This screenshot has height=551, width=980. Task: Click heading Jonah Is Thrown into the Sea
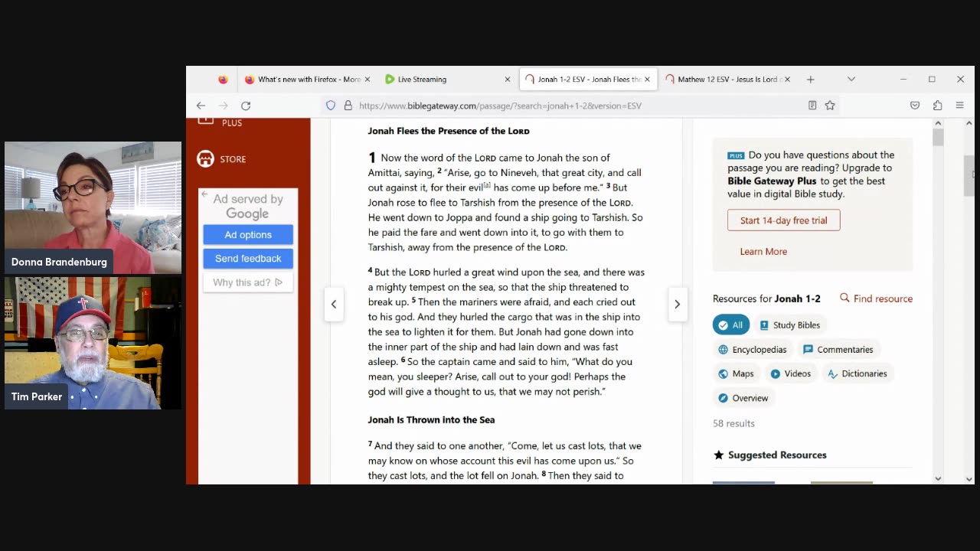click(x=431, y=419)
